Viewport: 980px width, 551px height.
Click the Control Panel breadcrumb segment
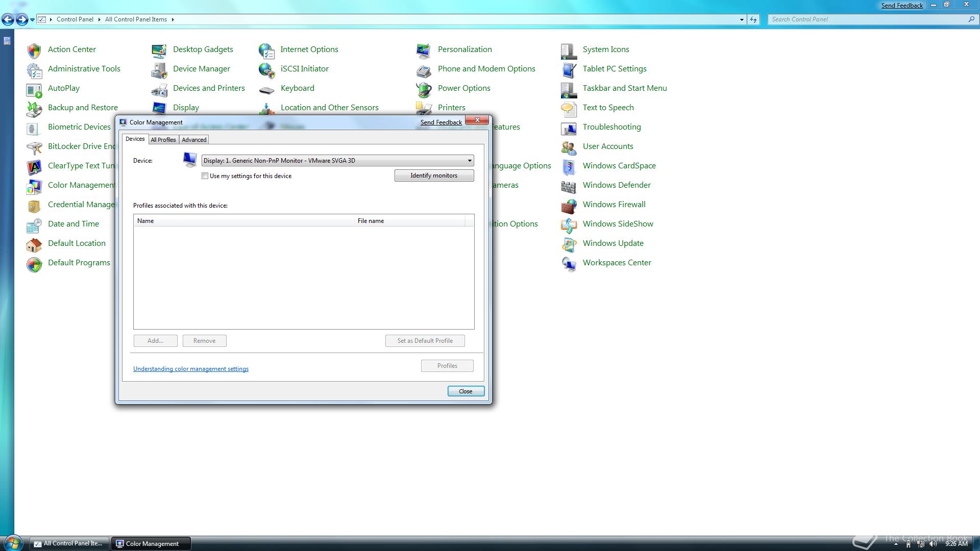coord(75,19)
